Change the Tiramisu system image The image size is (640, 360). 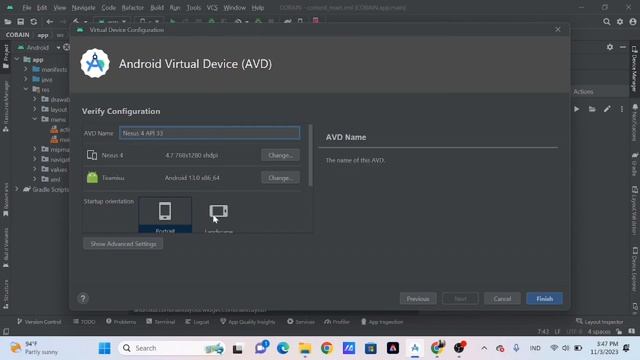280,178
